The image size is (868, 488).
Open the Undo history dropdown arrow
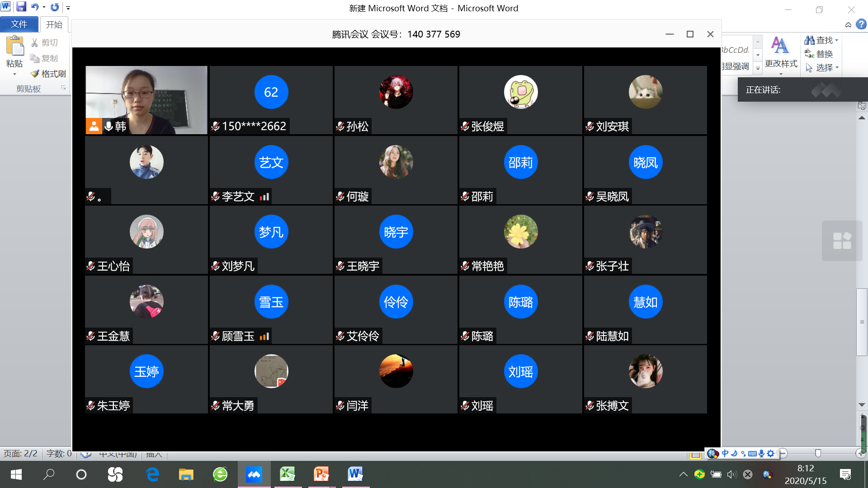[x=44, y=7]
